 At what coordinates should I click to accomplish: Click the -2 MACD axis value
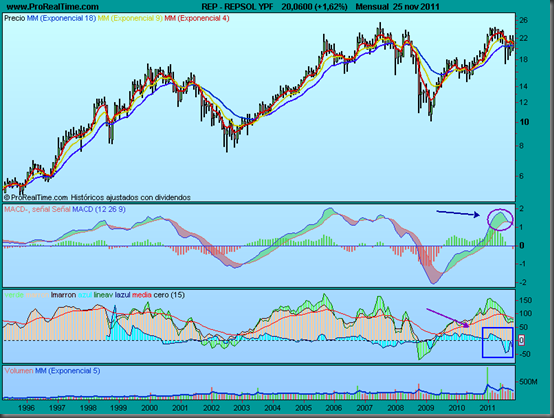coord(522,282)
